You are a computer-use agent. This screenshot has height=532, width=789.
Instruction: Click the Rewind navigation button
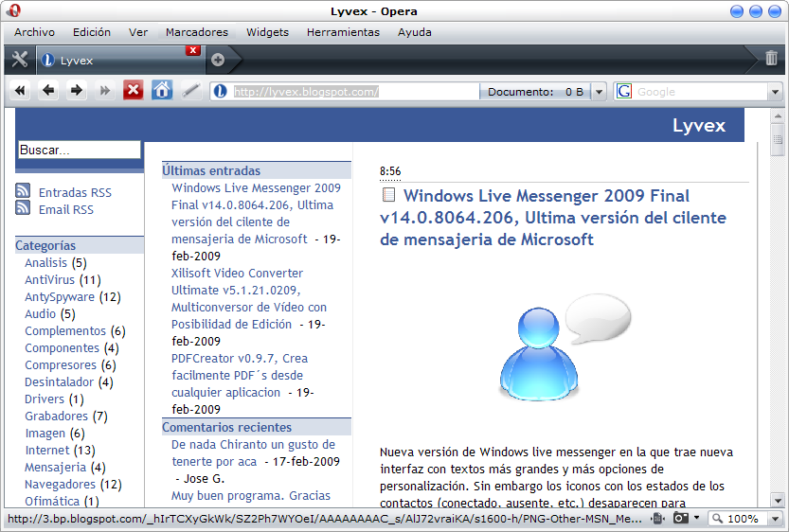(x=20, y=91)
